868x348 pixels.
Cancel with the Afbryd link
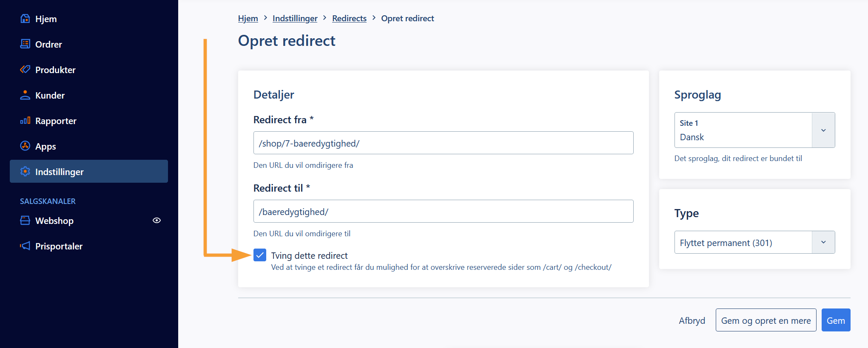click(x=692, y=320)
